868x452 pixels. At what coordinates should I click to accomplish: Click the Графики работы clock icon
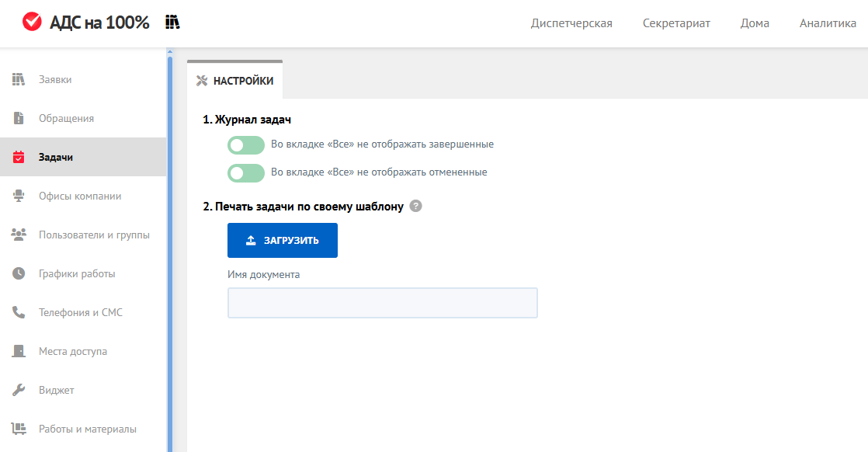(19, 273)
